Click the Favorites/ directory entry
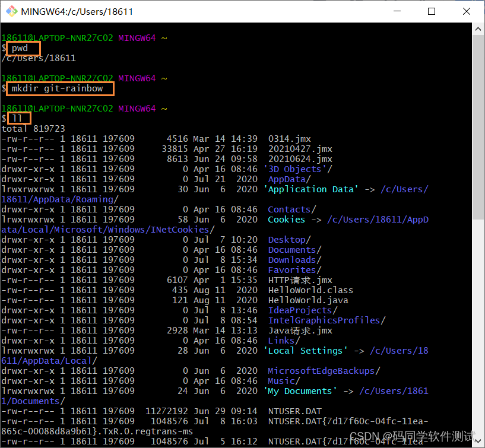The height and width of the screenshot is (448, 485). (295, 270)
